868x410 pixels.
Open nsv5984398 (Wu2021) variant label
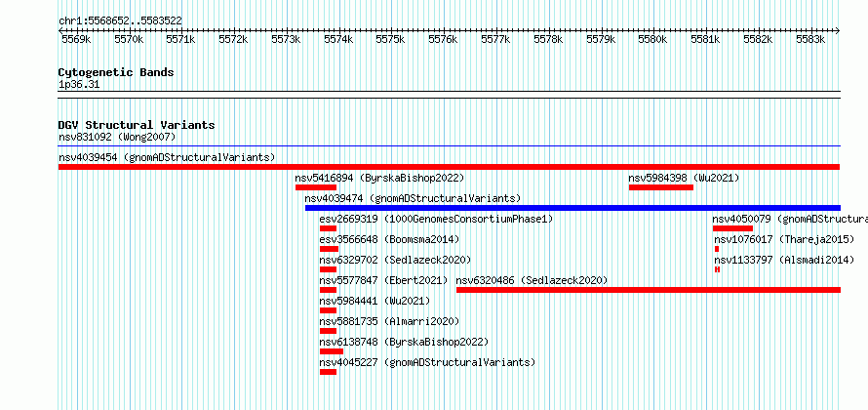tap(684, 178)
